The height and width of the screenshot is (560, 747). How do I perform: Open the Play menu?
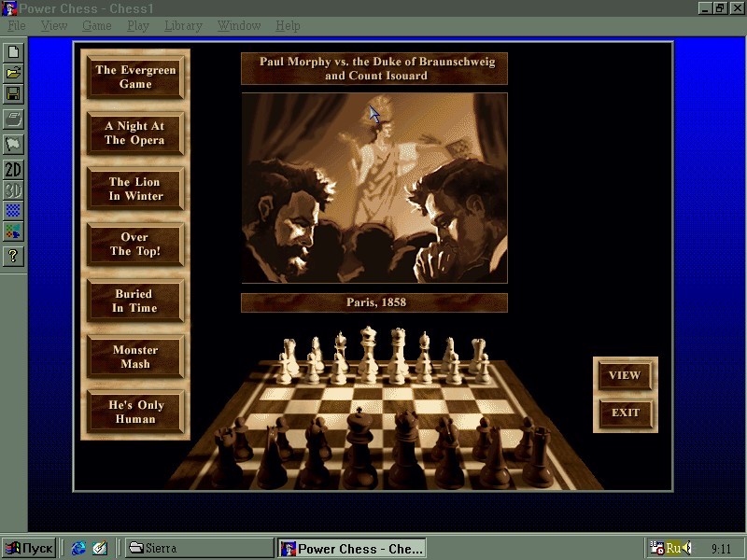click(x=138, y=26)
